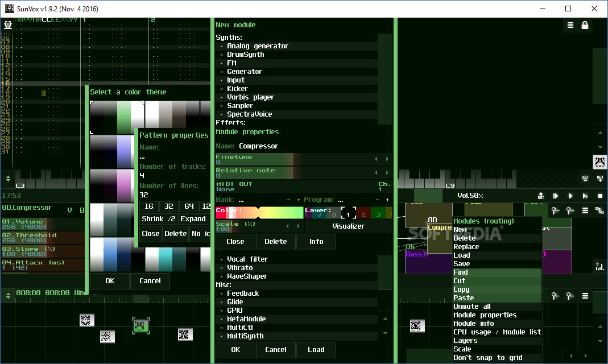The image size is (608, 364).
Task: Select Layer 2 in module properties
Action: 363,213
